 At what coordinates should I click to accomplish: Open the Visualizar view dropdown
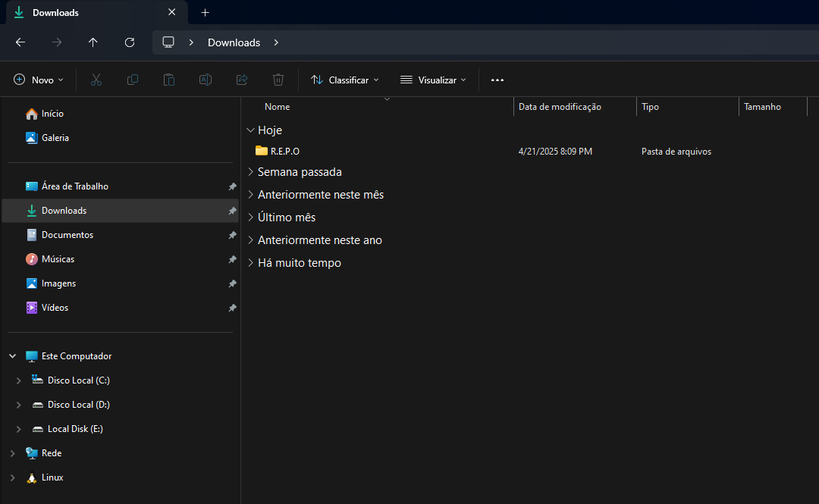(x=434, y=80)
